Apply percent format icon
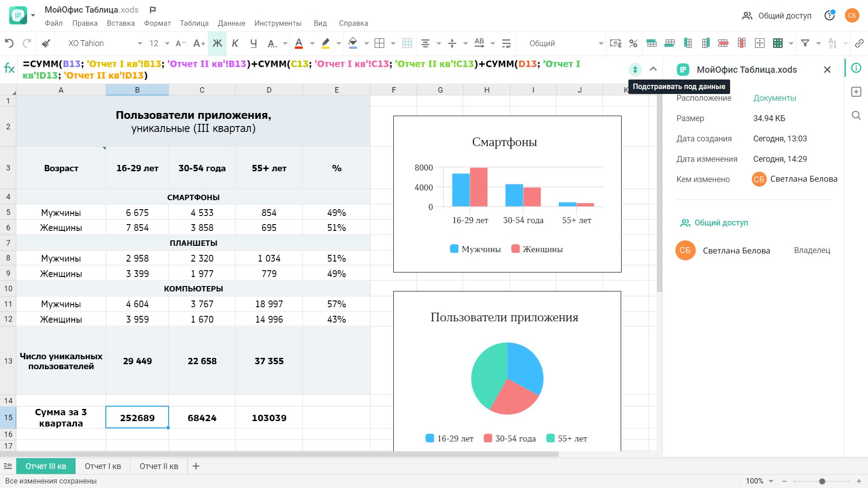Viewport: 868px width, 488px height. [x=633, y=43]
